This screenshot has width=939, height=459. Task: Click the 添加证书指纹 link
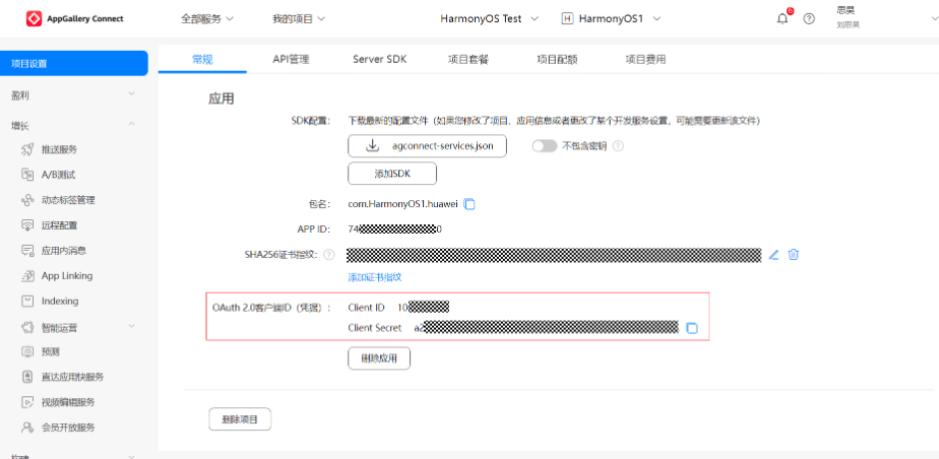pyautogui.click(x=374, y=277)
